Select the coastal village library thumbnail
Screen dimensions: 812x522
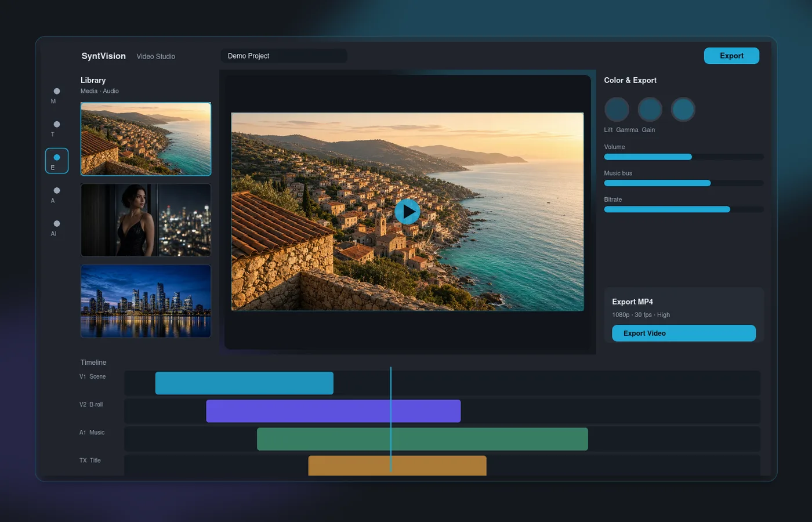146,139
